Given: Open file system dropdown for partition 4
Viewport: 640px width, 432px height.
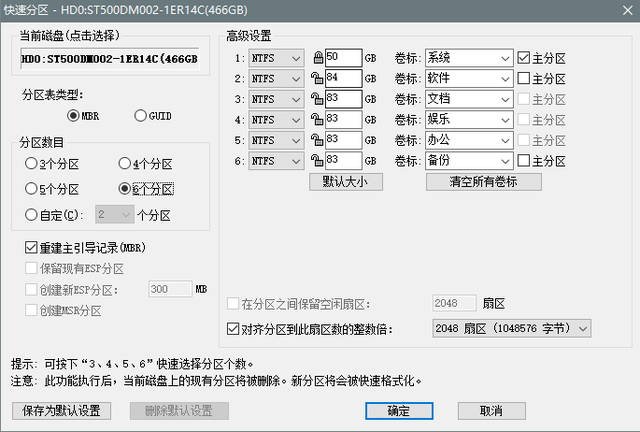Looking at the screenshot, I should [276, 120].
